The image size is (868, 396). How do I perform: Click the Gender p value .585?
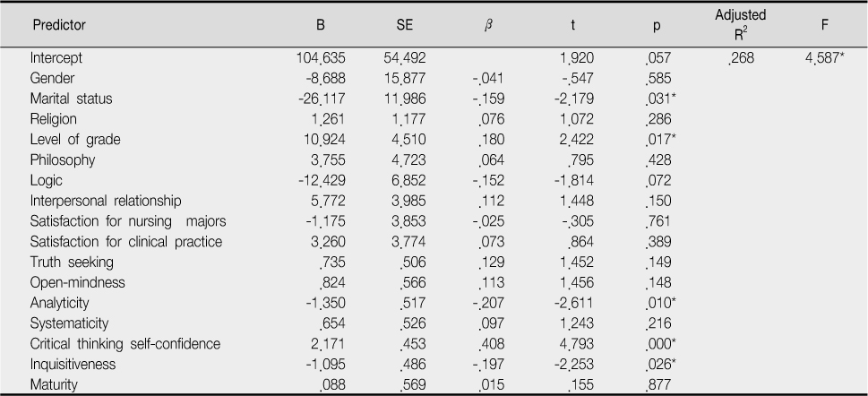pyautogui.click(x=658, y=78)
